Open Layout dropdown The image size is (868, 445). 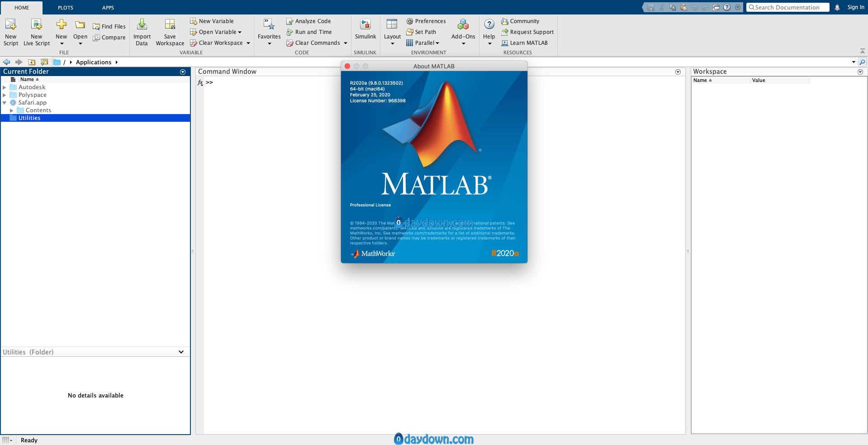(392, 44)
